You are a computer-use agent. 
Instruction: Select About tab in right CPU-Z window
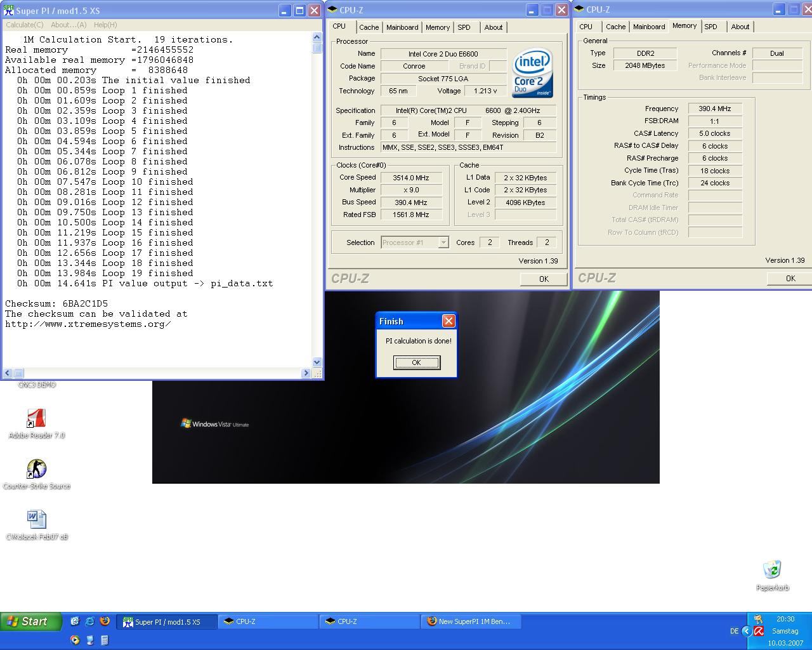(x=740, y=27)
